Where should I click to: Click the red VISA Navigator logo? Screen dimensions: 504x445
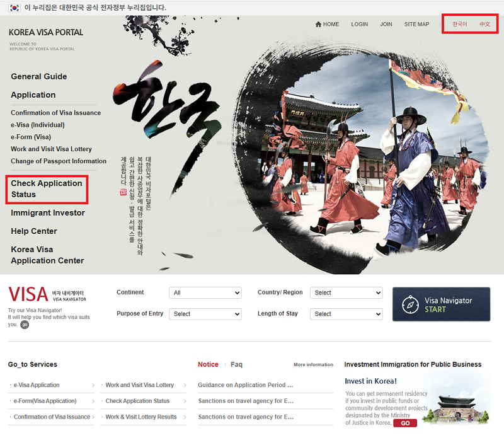point(28,294)
